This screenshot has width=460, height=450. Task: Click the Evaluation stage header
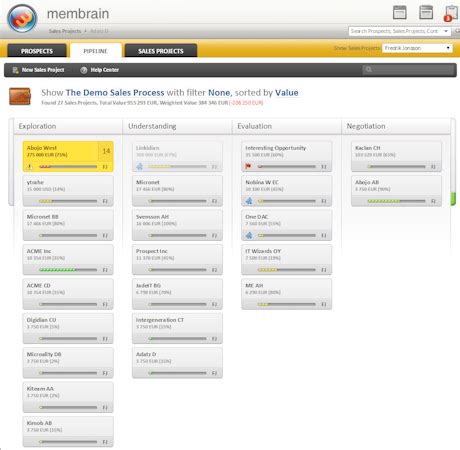pos(254,126)
